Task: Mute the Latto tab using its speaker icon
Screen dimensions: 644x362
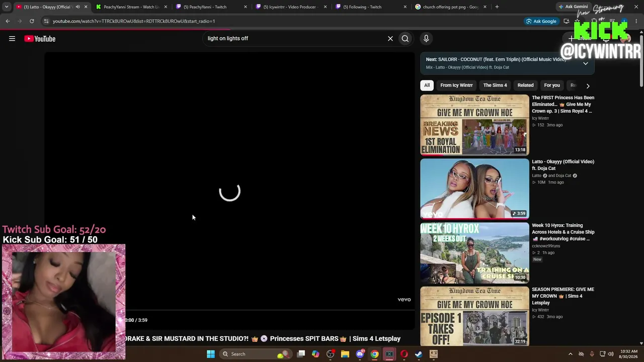Action: 77,7
